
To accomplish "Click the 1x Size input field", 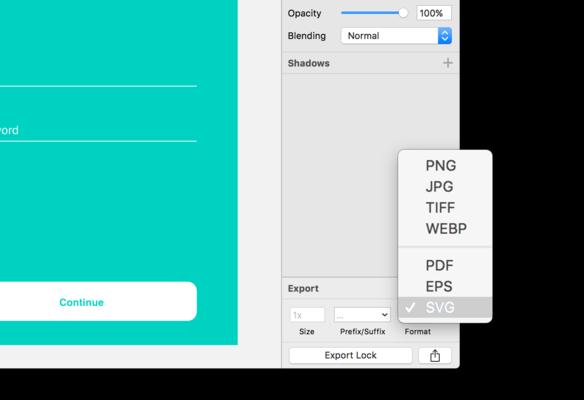I will pyautogui.click(x=307, y=315).
